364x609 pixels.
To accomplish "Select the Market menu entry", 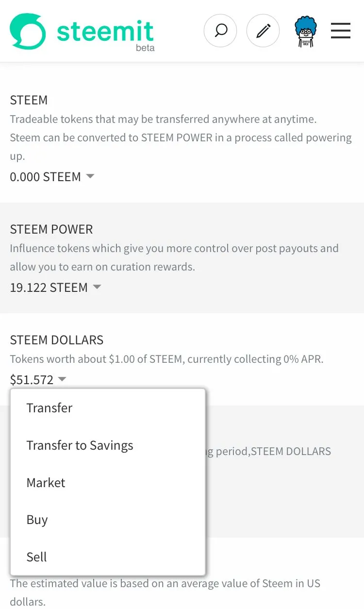I will 46,483.
